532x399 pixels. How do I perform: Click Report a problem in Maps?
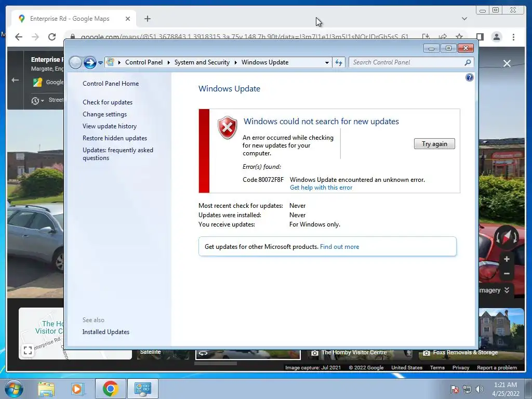(x=497, y=367)
